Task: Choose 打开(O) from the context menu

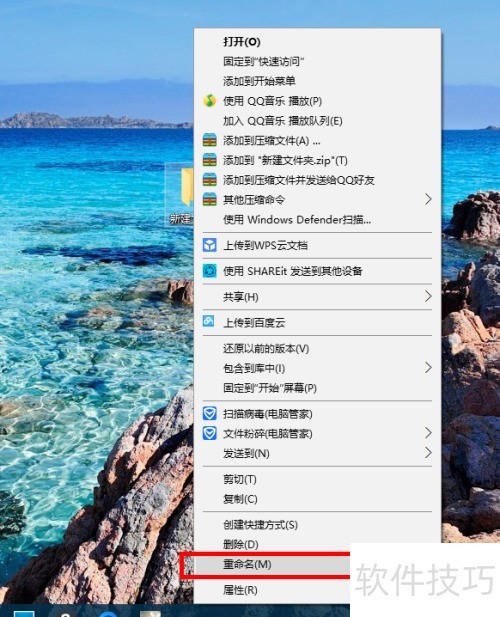Action: tap(317, 42)
